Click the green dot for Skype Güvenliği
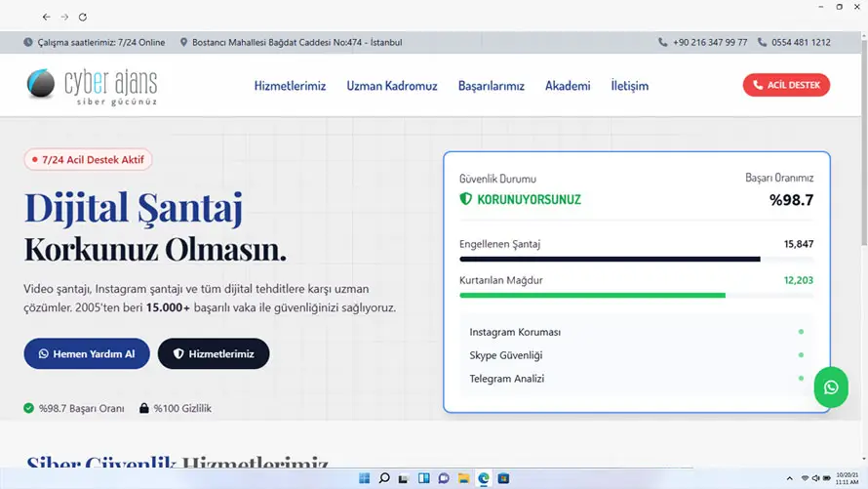Screen dimensions: 868x489 click(x=801, y=355)
